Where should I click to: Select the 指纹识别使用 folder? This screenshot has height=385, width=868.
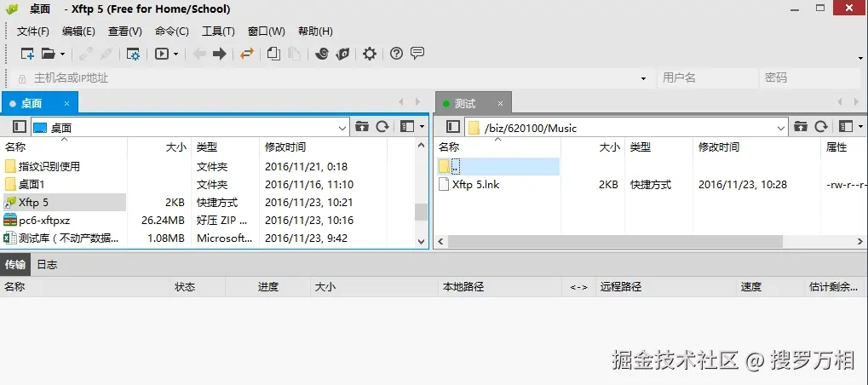(43, 166)
